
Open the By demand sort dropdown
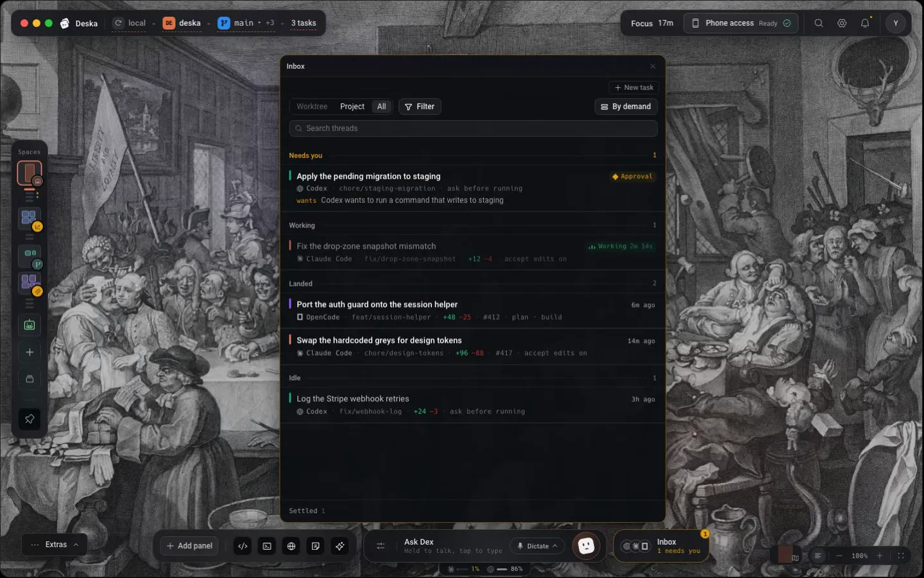click(626, 107)
